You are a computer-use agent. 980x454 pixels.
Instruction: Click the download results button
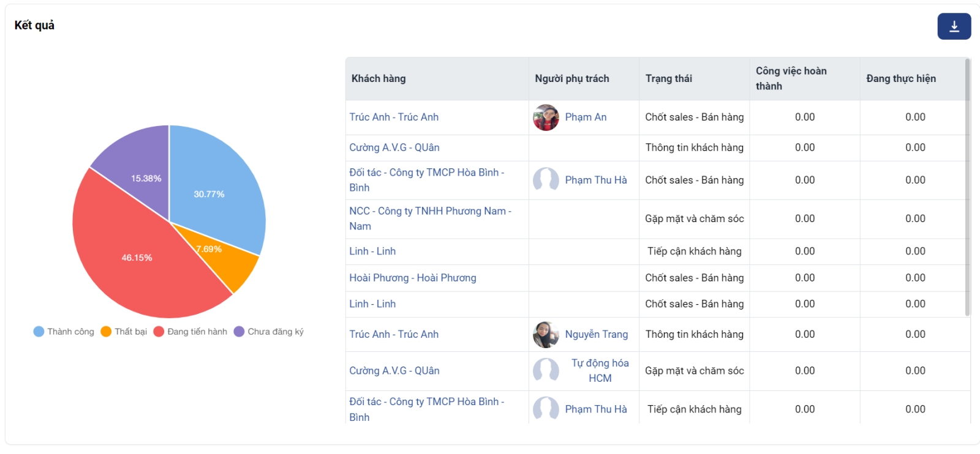954,26
